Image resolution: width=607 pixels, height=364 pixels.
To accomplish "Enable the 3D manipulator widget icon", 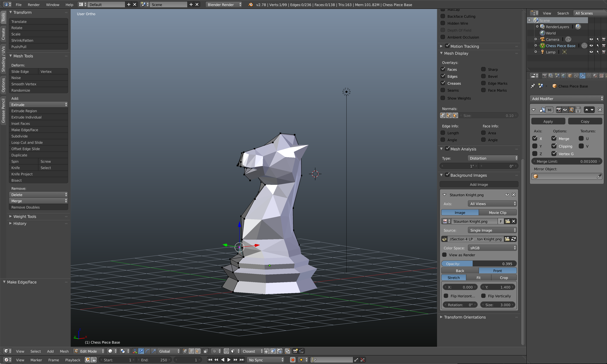I will click(135, 351).
